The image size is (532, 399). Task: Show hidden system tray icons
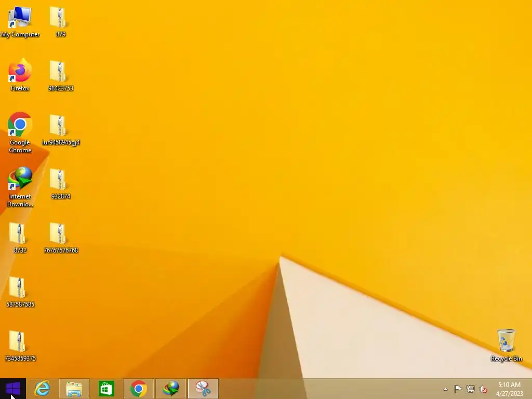pyautogui.click(x=445, y=389)
